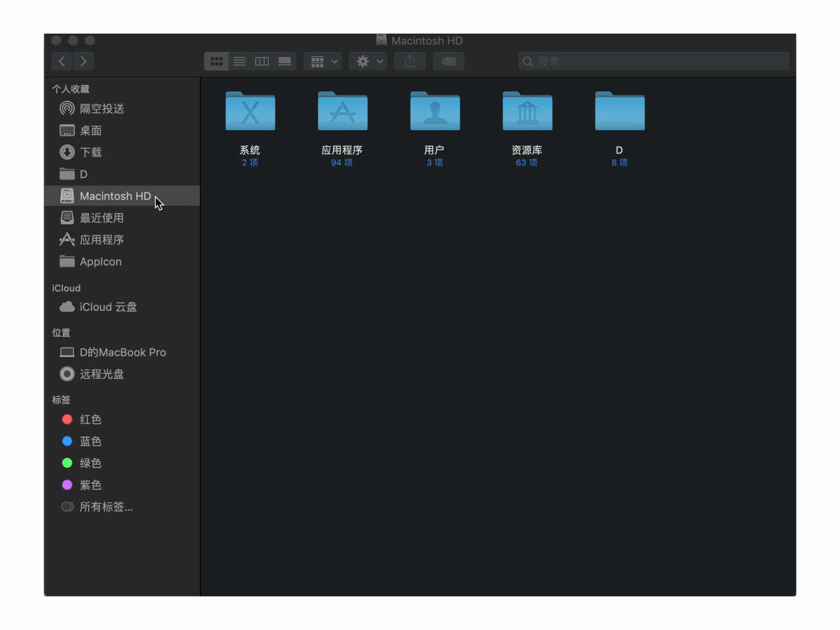Click the 位置 sidebar section header

(61, 332)
